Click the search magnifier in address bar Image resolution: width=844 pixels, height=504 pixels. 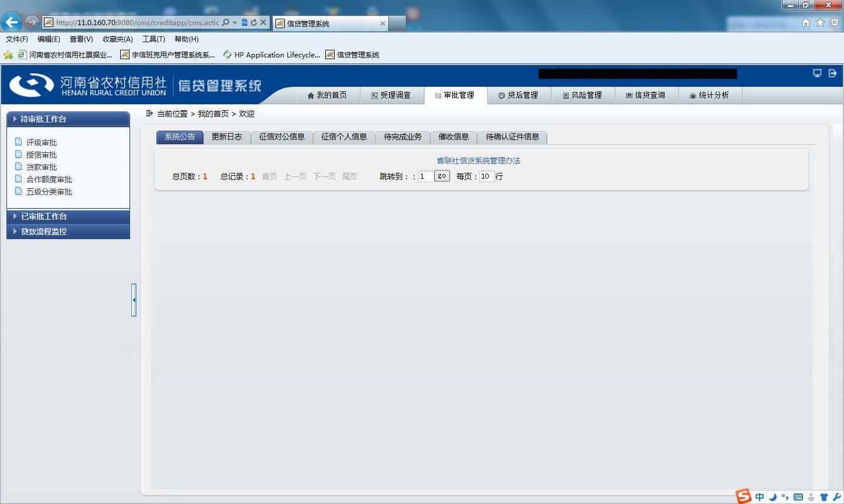(226, 22)
